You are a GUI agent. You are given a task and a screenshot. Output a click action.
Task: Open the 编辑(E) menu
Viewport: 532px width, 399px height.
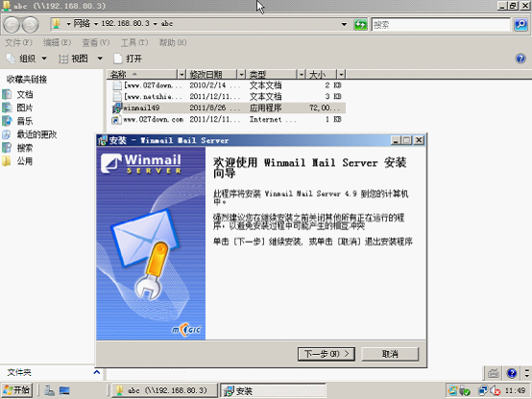[57, 42]
